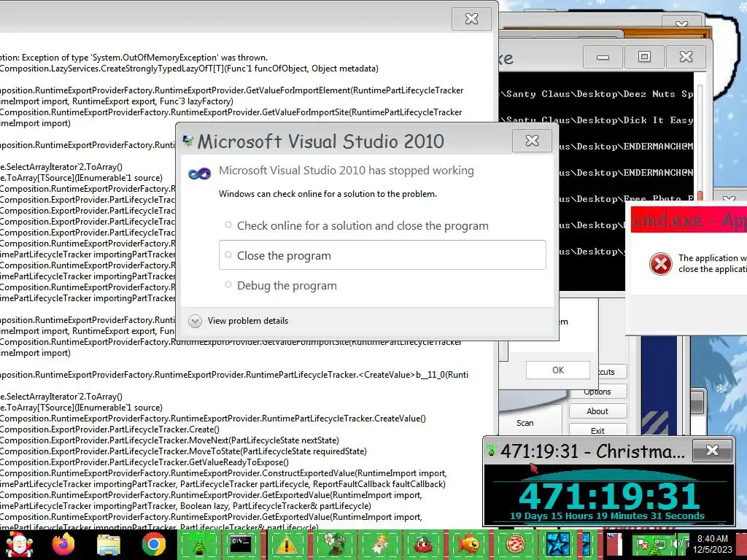Click the 'Free Photo' path line in console

pos(626,198)
